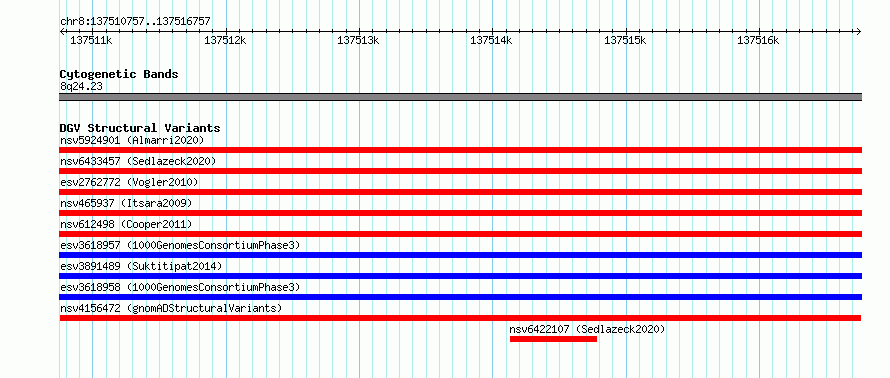
Task: Click the blue bar under esv3618957
Action: [460, 255]
